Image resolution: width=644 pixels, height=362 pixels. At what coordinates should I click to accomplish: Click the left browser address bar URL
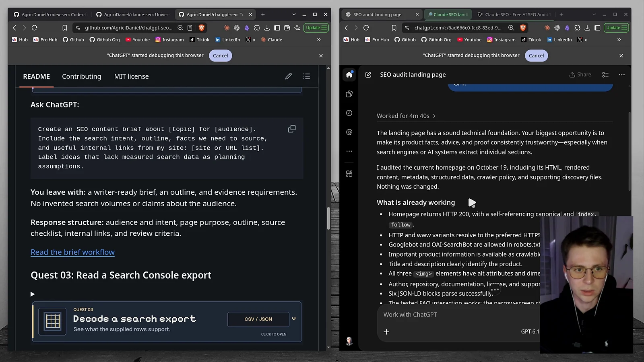(128, 28)
